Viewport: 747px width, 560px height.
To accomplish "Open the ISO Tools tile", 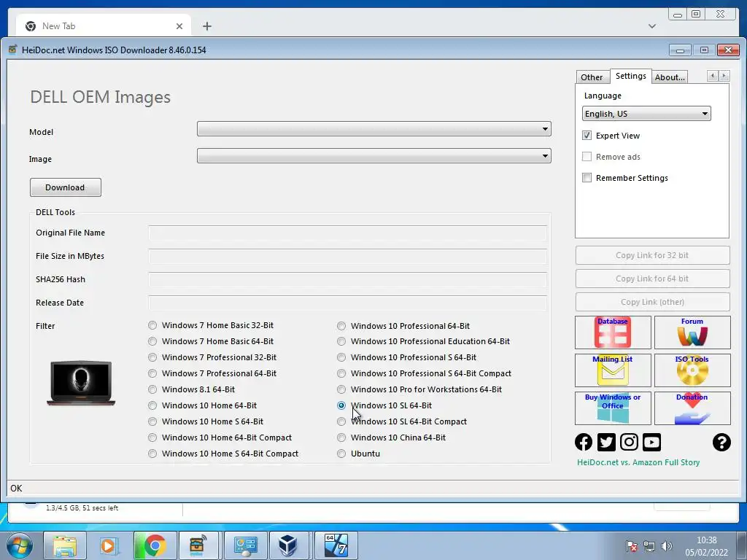I will pos(692,370).
